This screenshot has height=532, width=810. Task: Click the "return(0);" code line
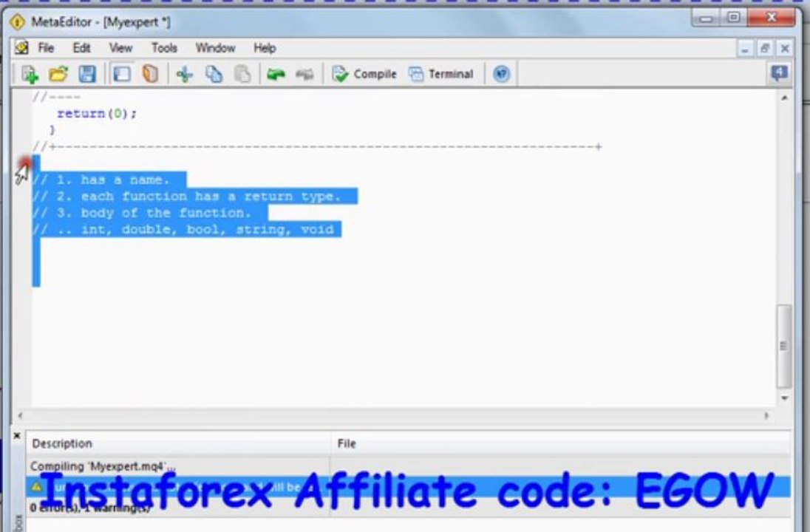coord(97,114)
